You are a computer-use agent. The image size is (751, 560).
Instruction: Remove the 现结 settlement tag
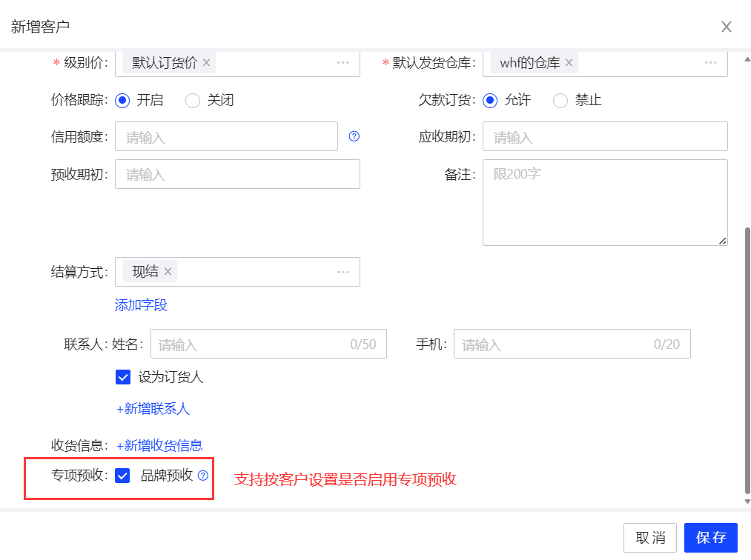pos(168,272)
